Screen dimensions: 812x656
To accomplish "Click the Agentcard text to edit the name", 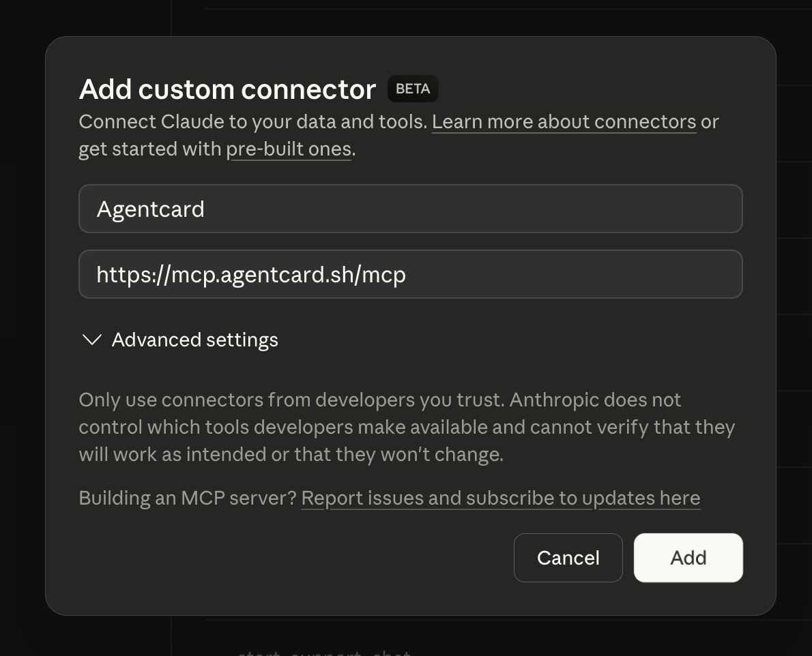I will coord(151,209).
